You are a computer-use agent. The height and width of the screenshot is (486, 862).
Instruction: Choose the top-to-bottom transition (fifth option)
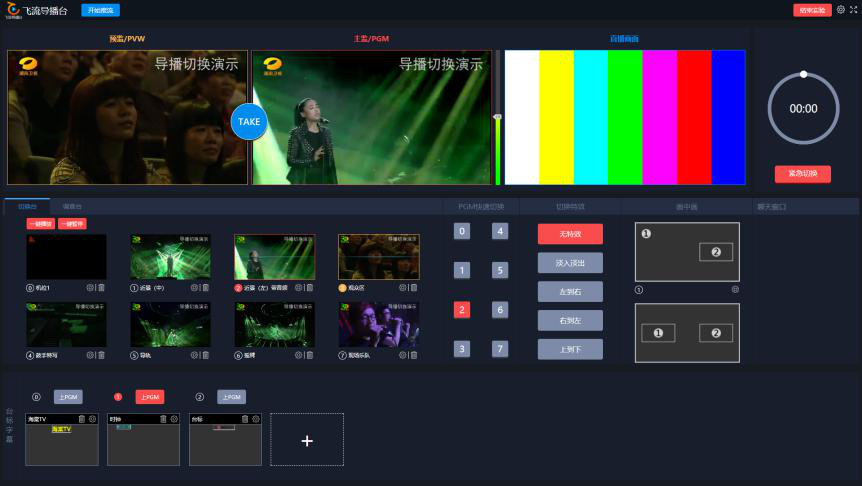click(570, 349)
